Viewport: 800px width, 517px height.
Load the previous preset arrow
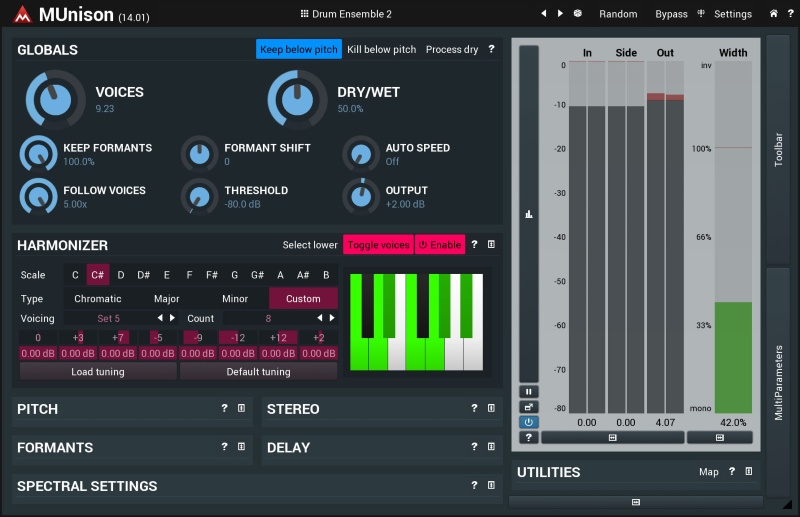tap(544, 13)
